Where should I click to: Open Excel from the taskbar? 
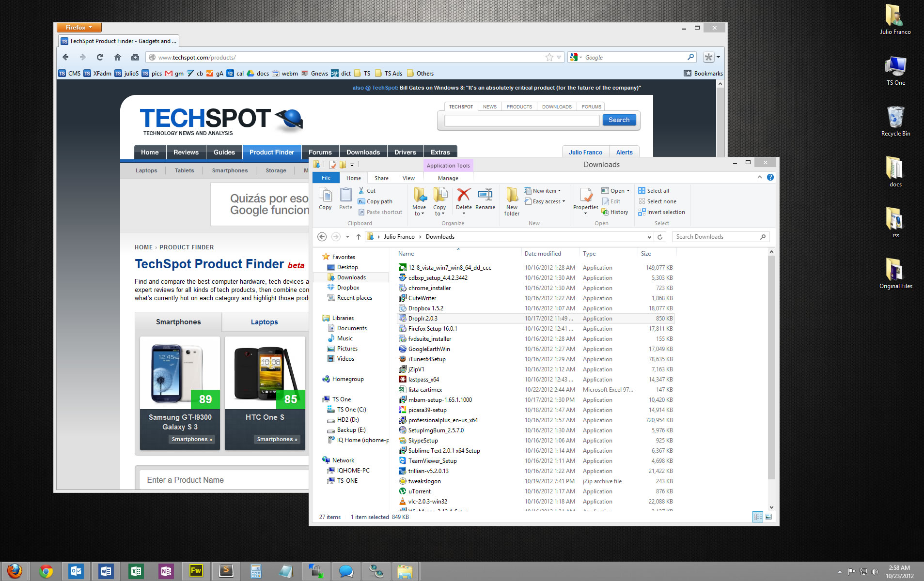[136, 571]
